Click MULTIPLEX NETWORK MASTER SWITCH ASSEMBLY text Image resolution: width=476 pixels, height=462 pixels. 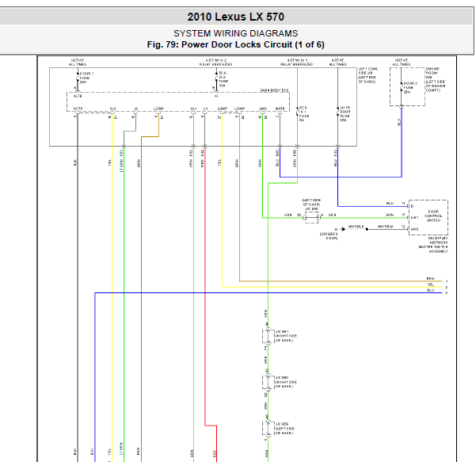[x=433, y=245]
